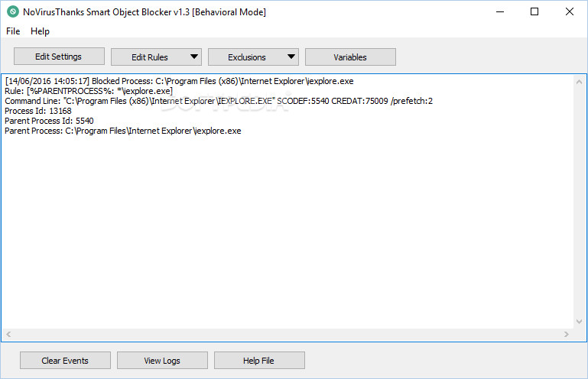The width and height of the screenshot is (588, 379).
Task: Expand the Exclusions dropdown arrow
Action: [291, 57]
